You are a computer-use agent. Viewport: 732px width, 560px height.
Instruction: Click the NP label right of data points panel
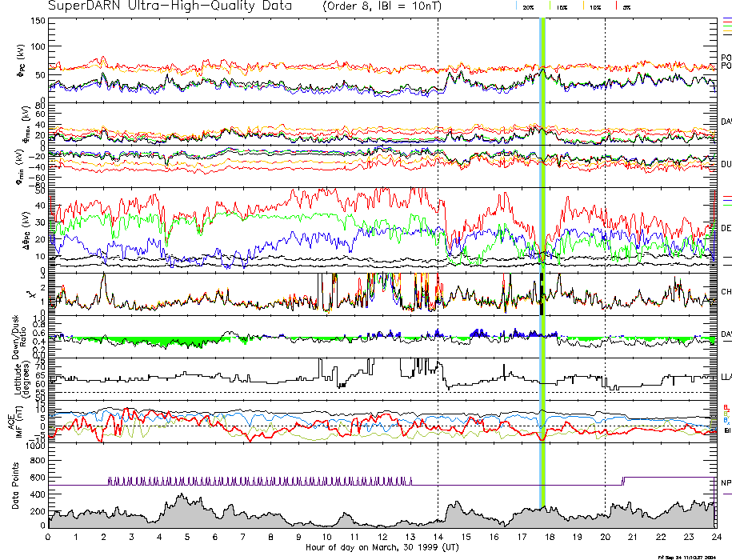(726, 483)
